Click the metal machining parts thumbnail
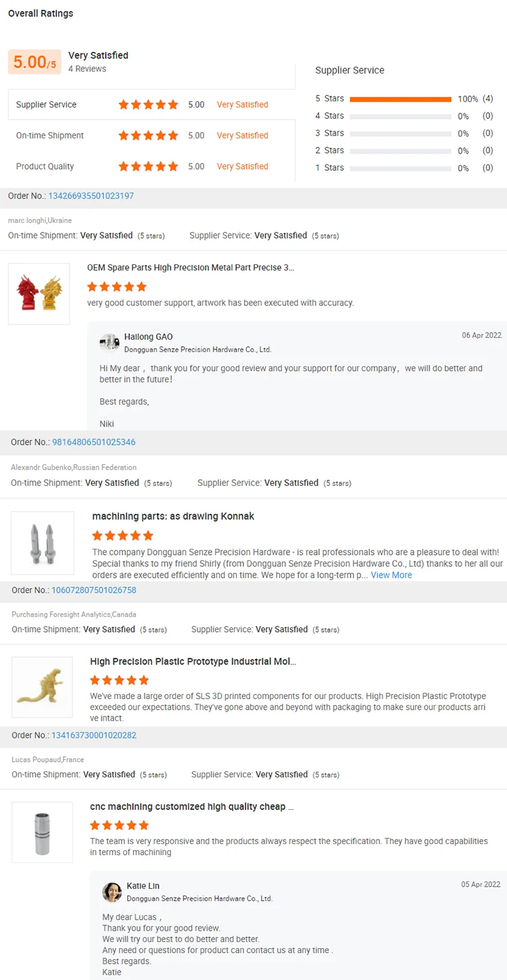Image resolution: width=507 pixels, height=980 pixels. (43, 543)
